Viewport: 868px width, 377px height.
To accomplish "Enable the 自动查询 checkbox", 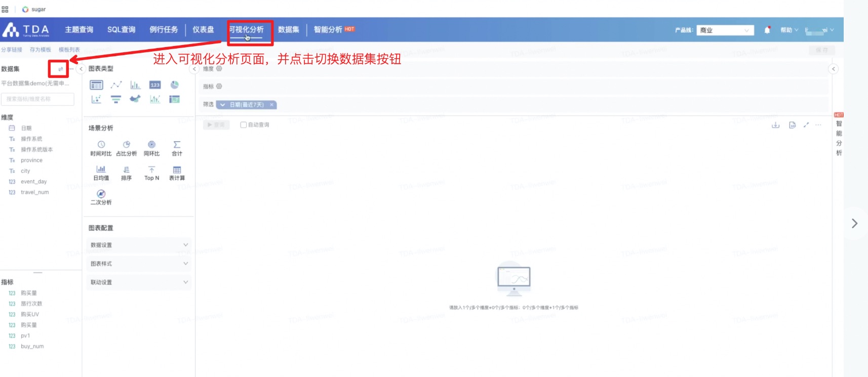I will click(x=244, y=125).
